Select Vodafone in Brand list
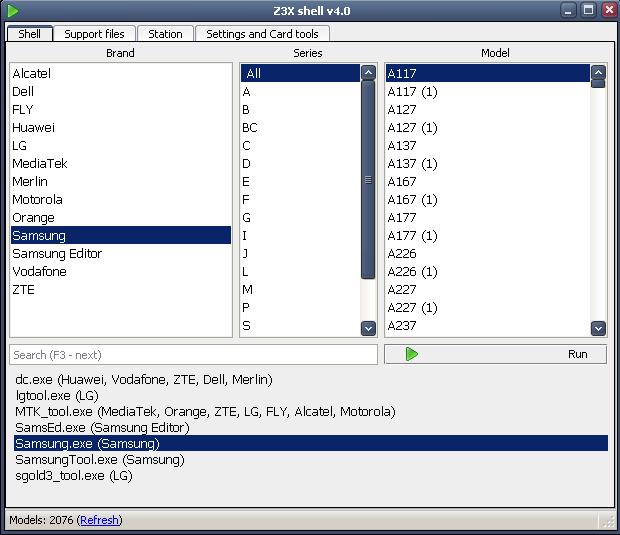Screen dimensions: 620x535 point(121,271)
